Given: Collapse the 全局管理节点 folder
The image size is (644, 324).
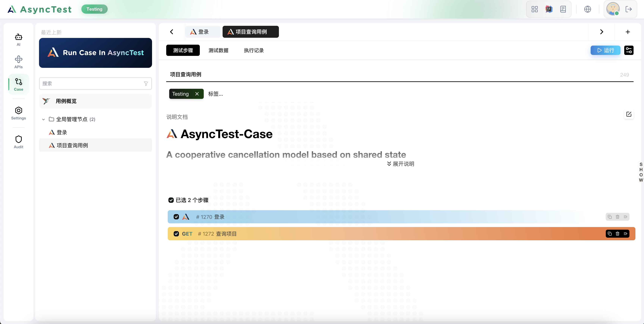Looking at the screenshot, I should click(43, 119).
